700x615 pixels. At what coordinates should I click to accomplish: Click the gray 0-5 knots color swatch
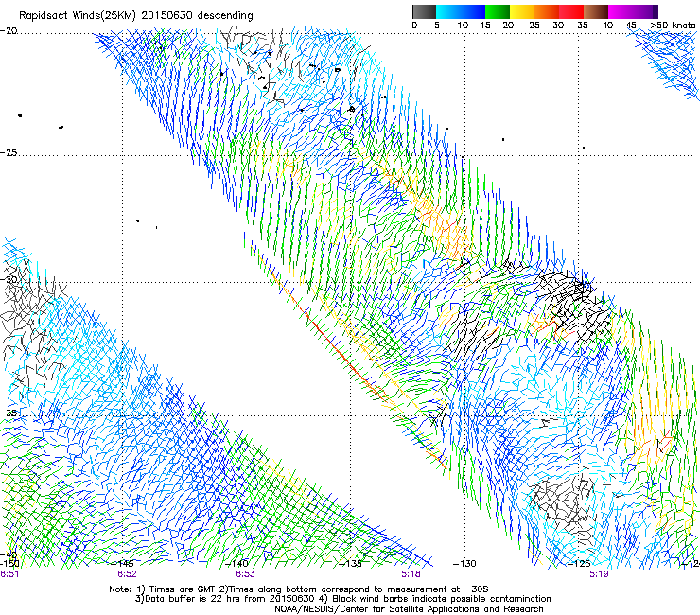[x=424, y=11]
